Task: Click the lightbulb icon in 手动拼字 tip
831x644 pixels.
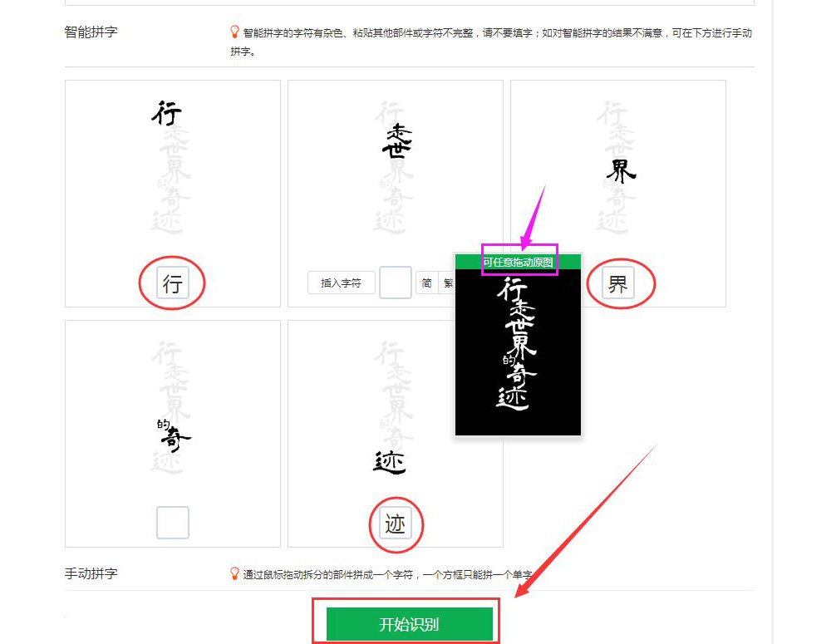Action: click(235, 573)
